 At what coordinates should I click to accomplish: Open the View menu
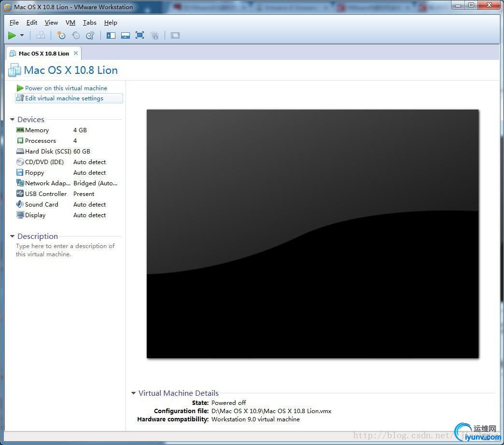coord(52,23)
